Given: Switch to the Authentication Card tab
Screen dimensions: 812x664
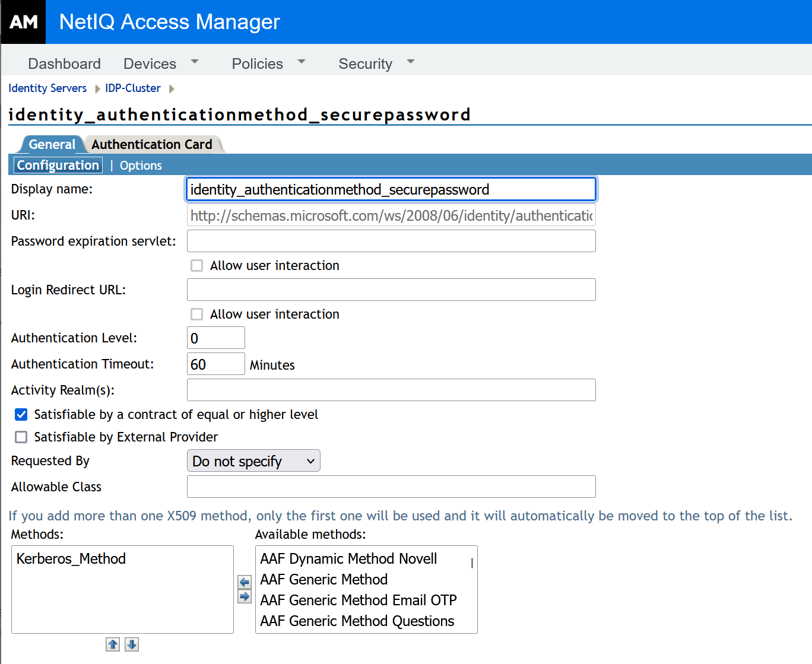Looking at the screenshot, I should [152, 145].
